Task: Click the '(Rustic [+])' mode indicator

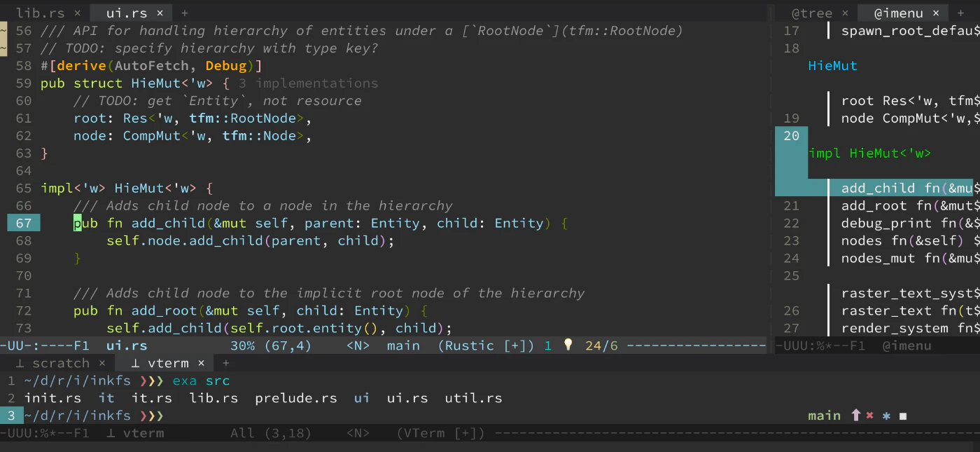Action: pos(486,345)
